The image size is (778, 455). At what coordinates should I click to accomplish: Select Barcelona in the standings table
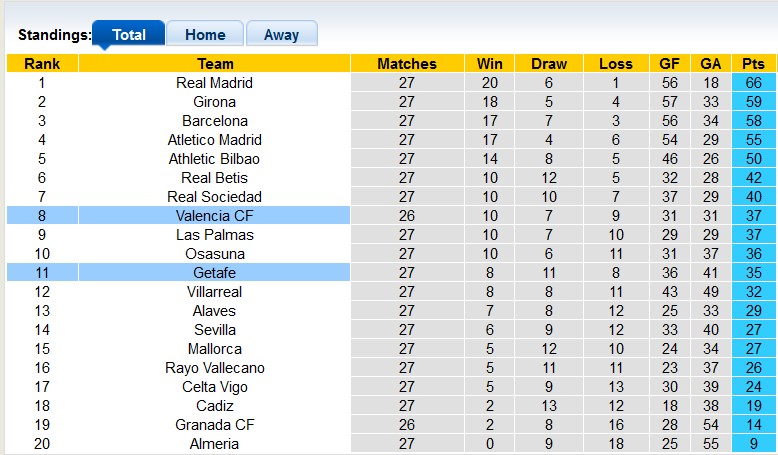pos(214,121)
